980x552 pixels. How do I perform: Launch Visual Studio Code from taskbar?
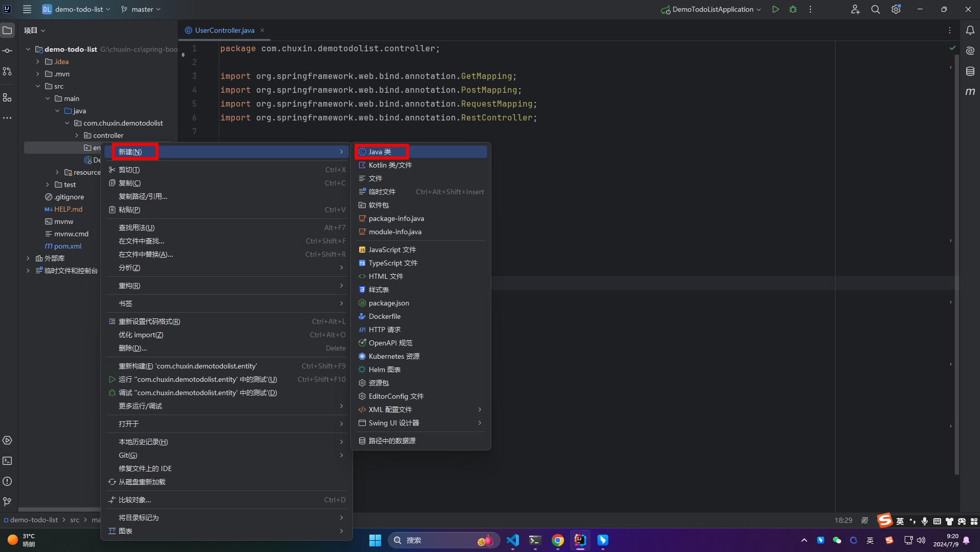513,540
